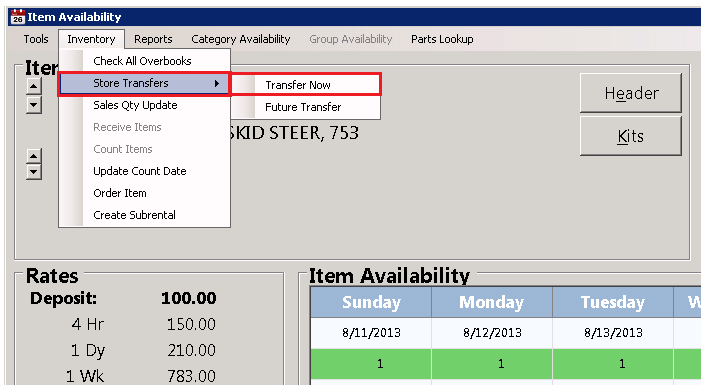706x385 pixels.
Task: Click the 1 Wk rate 783.00
Action: point(191,376)
